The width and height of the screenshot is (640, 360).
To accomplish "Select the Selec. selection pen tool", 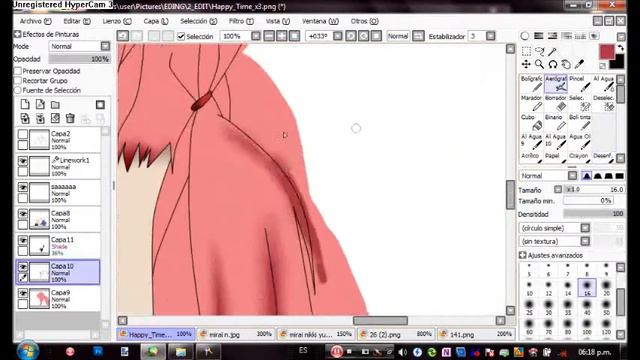I will click(580, 103).
